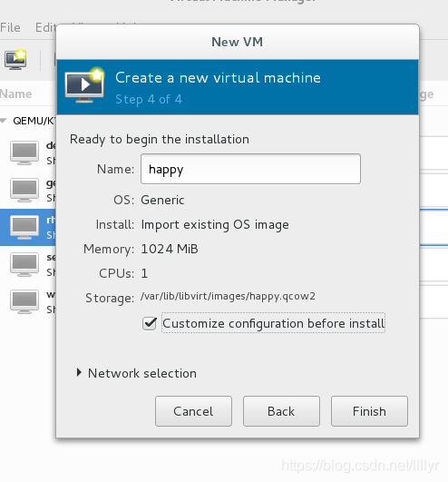Open the File menu in Virtual Machine Manager
Image resolution: width=448 pixels, height=482 pixels.
[11, 27]
